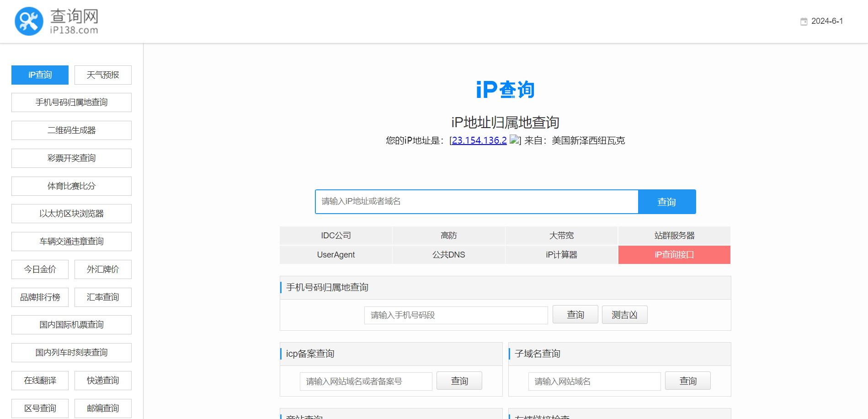The image size is (868, 419).
Task: Go to 手机号码归属地查询 sidebar link
Action: click(71, 102)
